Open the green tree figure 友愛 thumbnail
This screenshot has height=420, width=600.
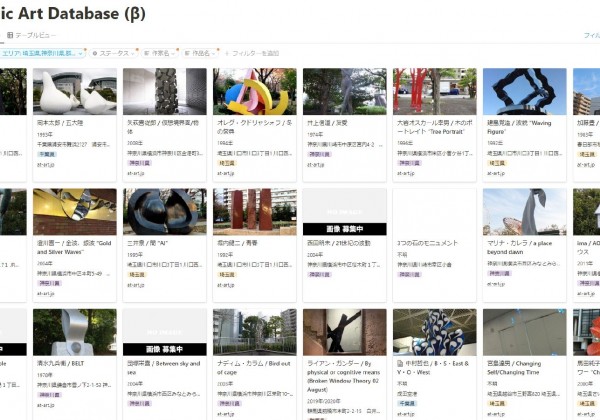click(x=345, y=91)
